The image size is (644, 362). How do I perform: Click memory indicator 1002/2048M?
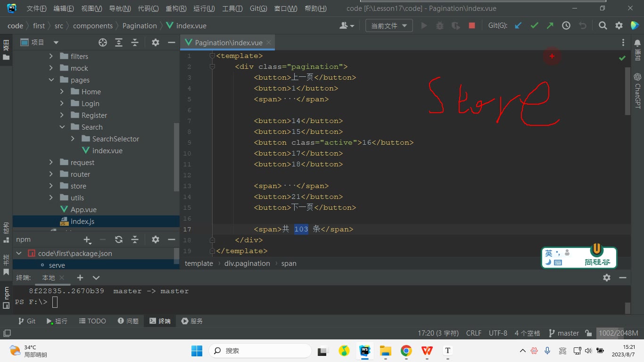(618, 333)
